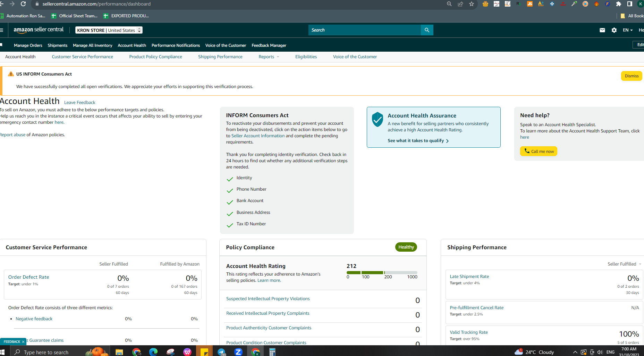
Task: Open Suspected Intellectual Property Violations link
Action: point(268,299)
